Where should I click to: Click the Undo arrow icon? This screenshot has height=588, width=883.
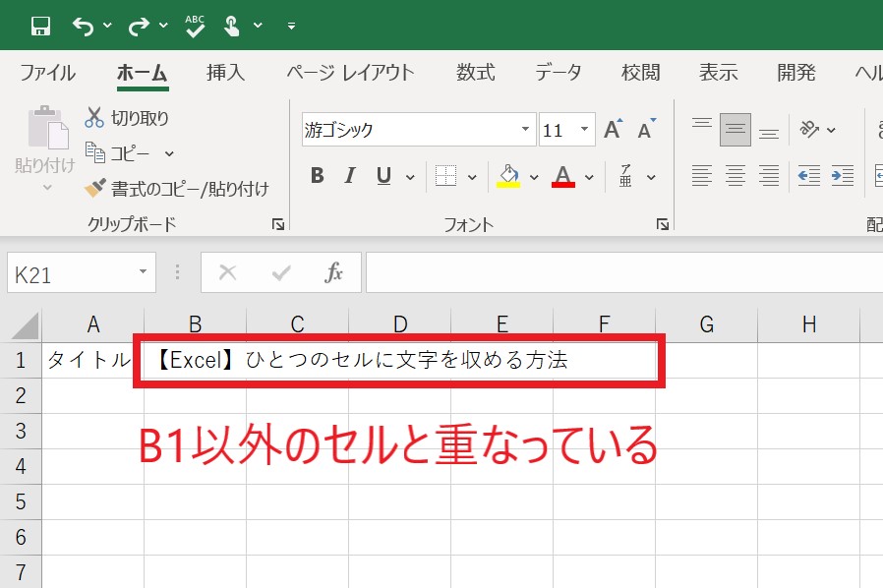83,26
